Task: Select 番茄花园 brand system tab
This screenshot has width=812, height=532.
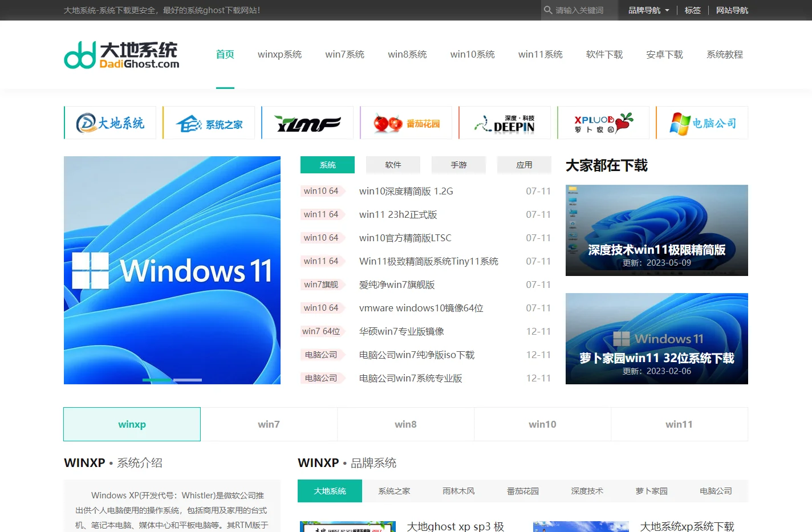Action: click(523, 491)
